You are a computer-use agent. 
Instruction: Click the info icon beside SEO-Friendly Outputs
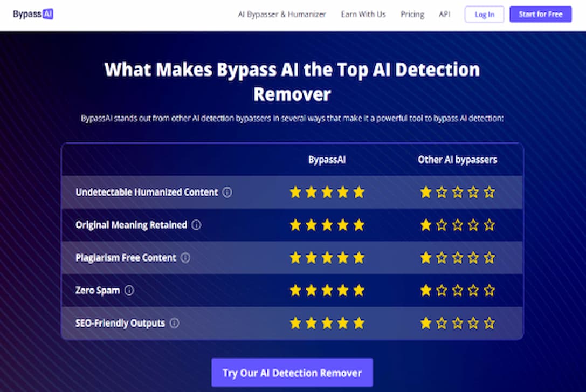click(x=174, y=323)
